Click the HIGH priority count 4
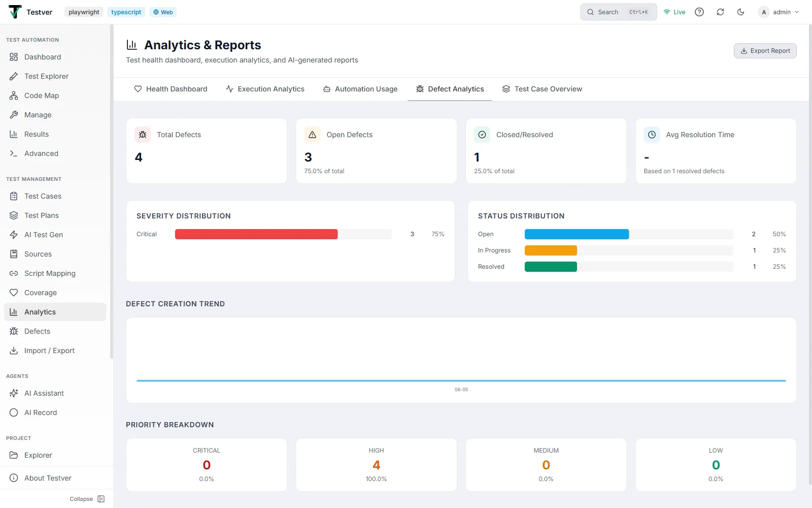Image resolution: width=812 pixels, height=508 pixels. [x=377, y=465]
